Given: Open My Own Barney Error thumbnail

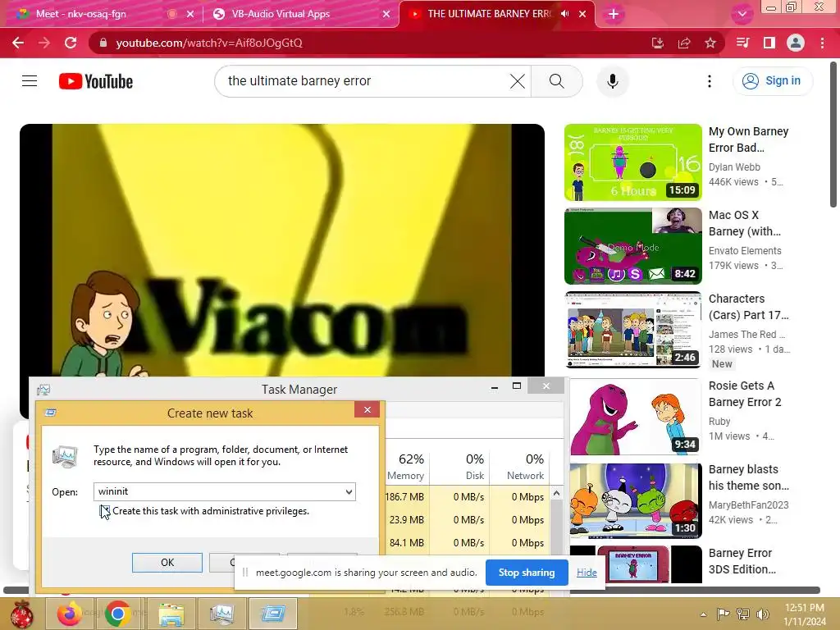Looking at the screenshot, I should pos(632,162).
